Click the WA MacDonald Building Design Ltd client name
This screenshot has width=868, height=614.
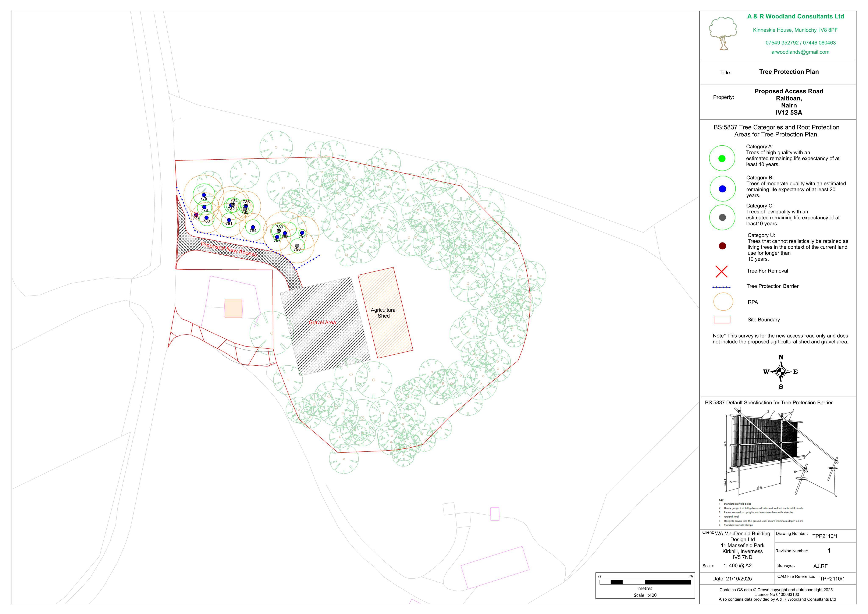pos(743,536)
